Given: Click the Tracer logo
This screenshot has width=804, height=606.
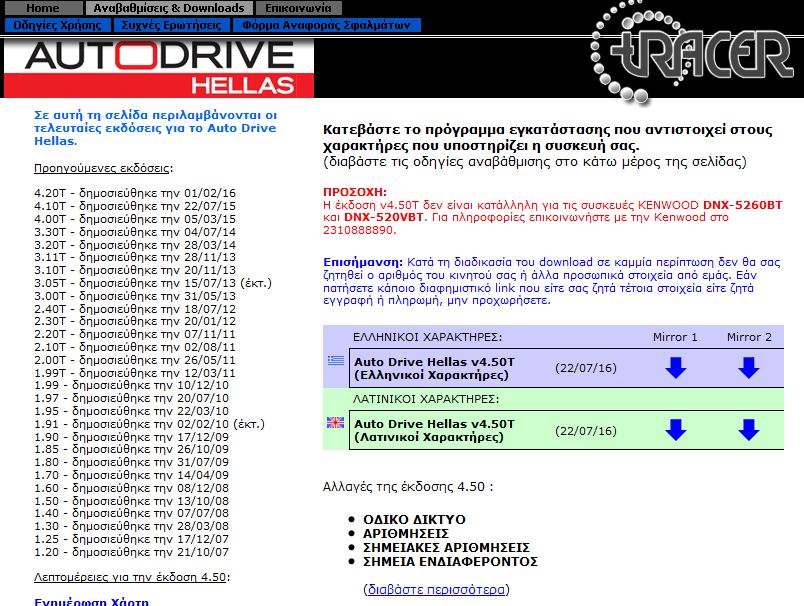Looking at the screenshot, I should pyautogui.click(x=692, y=51).
